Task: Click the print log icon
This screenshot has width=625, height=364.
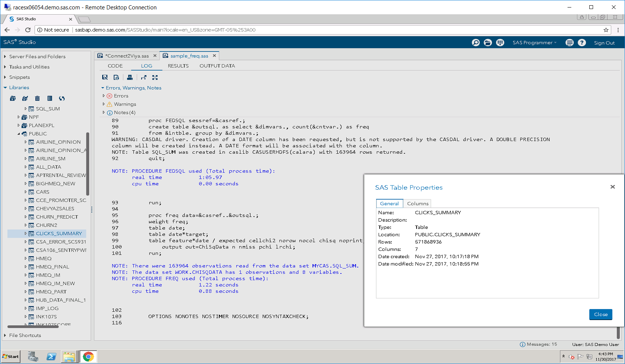Action: 130,77
